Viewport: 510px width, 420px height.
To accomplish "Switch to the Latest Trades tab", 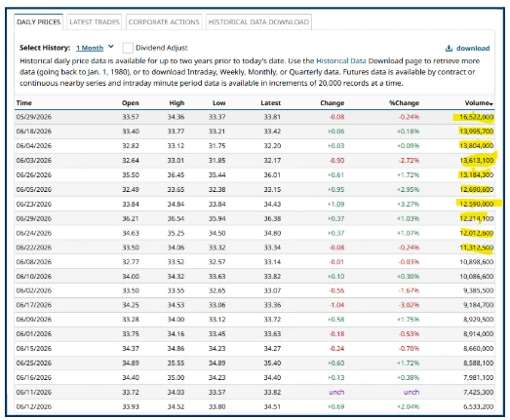I will point(94,21).
